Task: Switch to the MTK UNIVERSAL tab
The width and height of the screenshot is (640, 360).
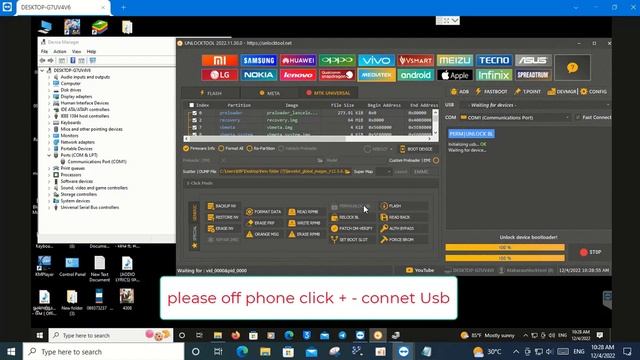Action: (328, 93)
